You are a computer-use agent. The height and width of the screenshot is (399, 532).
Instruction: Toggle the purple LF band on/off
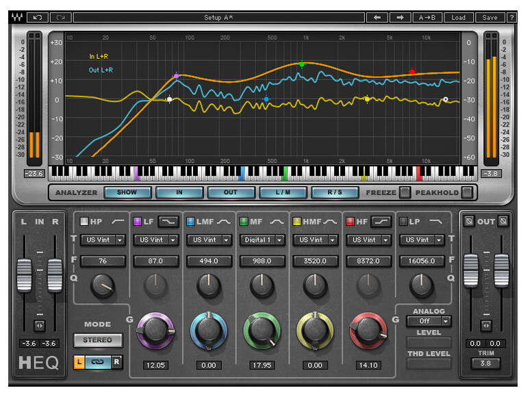point(137,222)
